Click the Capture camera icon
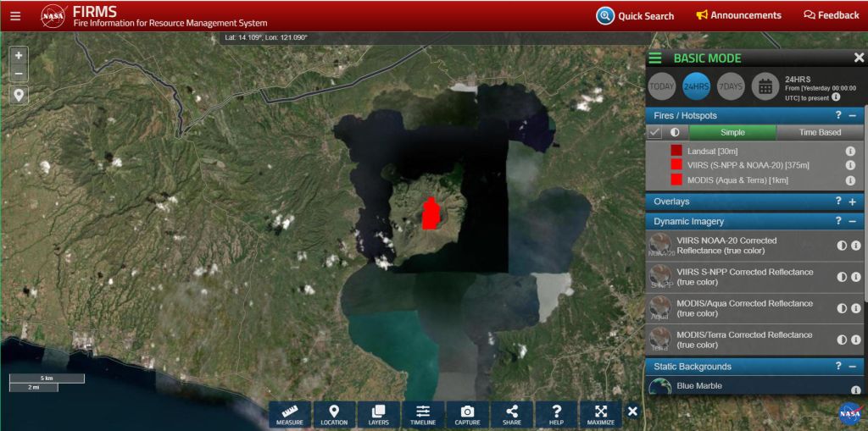This screenshot has width=868, height=431. click(x=467, y=414)
